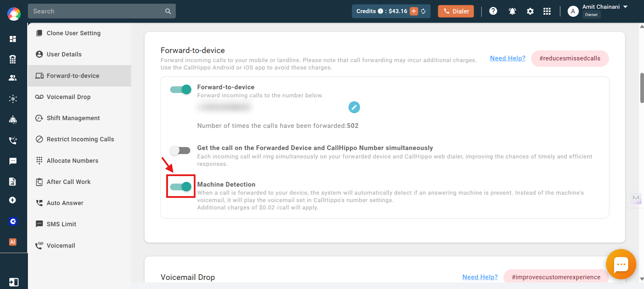Image resolution: width=644 pixels, height=289 pixels.
Task: Open the live chat widget bubble
Action: [x=621, y=264]
